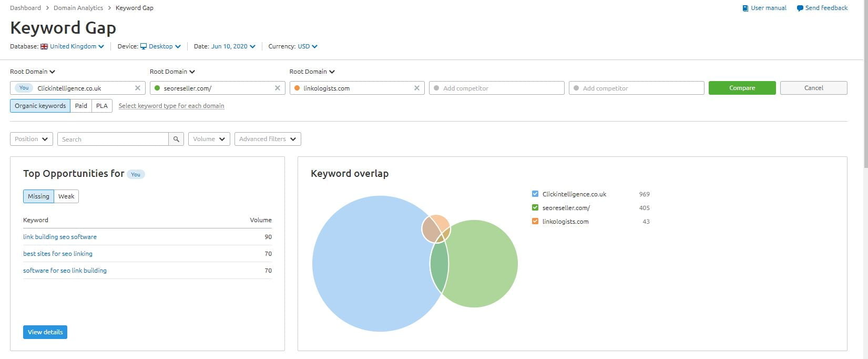
Task: Toggle seoreseller.com legend checkbox
Action: (x=535, y=207)
